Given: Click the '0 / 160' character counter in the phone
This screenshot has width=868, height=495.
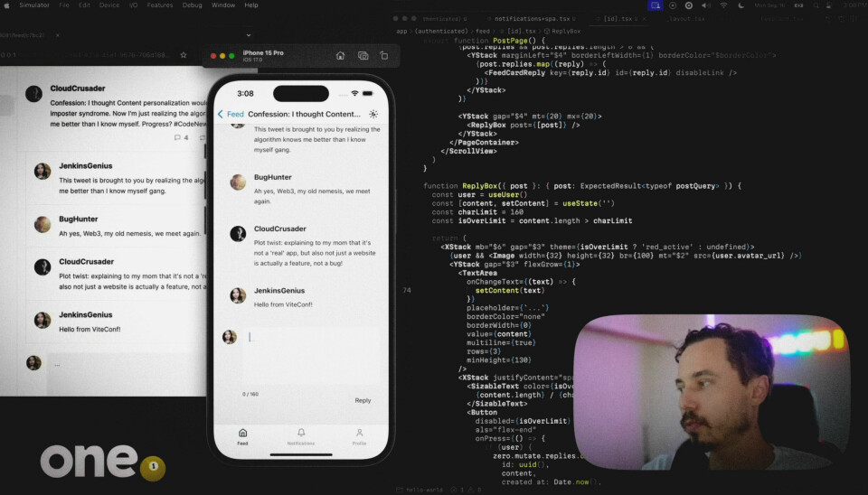Looking at the screenshot, I should (x=250, y=394).
